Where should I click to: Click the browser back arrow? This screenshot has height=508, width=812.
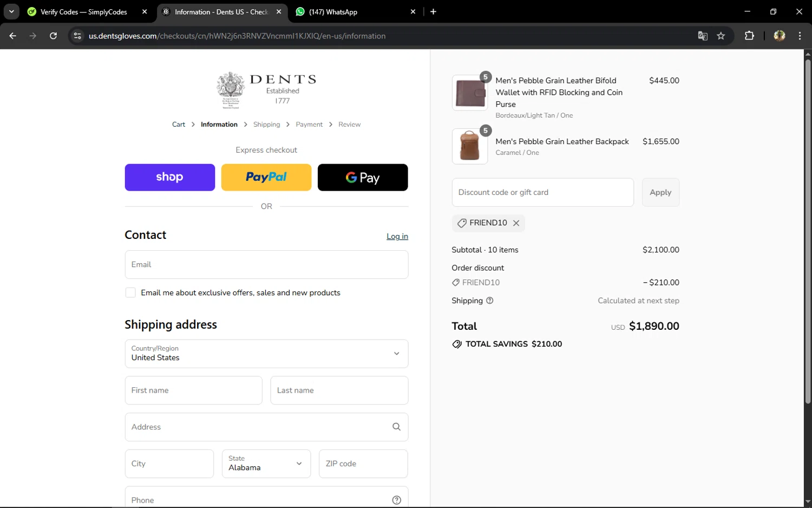pyautogui.click(x=13, y=36)
